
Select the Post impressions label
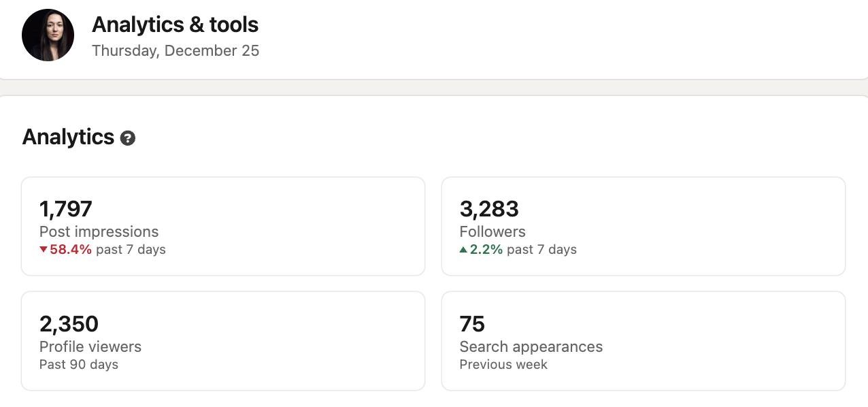point(99,231)
